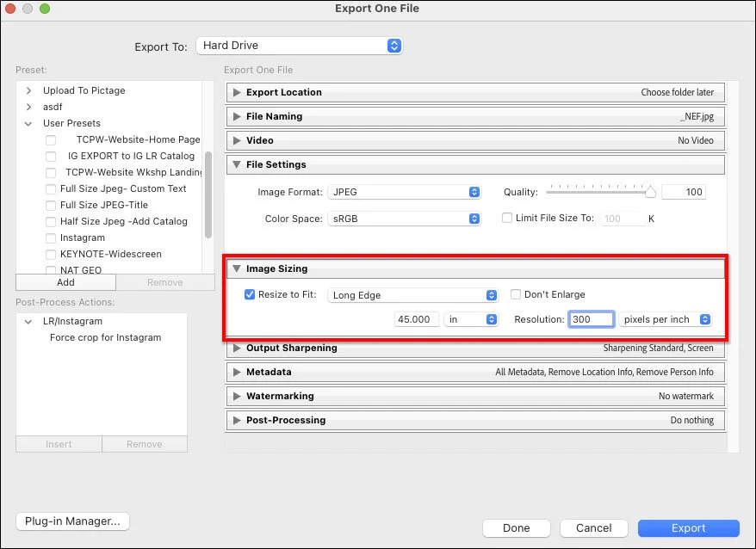The height and width of the screenshot is (549, 756).
Task: Click the Export button
Action: pyautogui.click(x=688, y=527)
